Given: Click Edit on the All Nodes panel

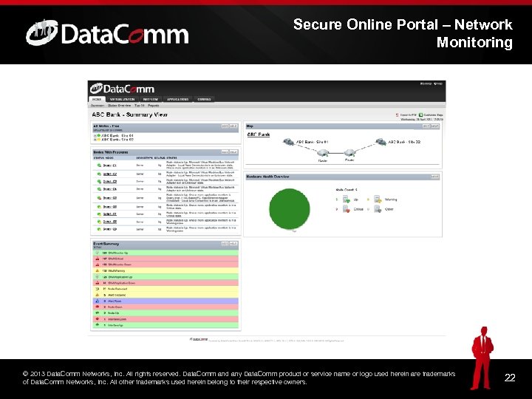Looking at the screenshot, I should pos(225,126).
